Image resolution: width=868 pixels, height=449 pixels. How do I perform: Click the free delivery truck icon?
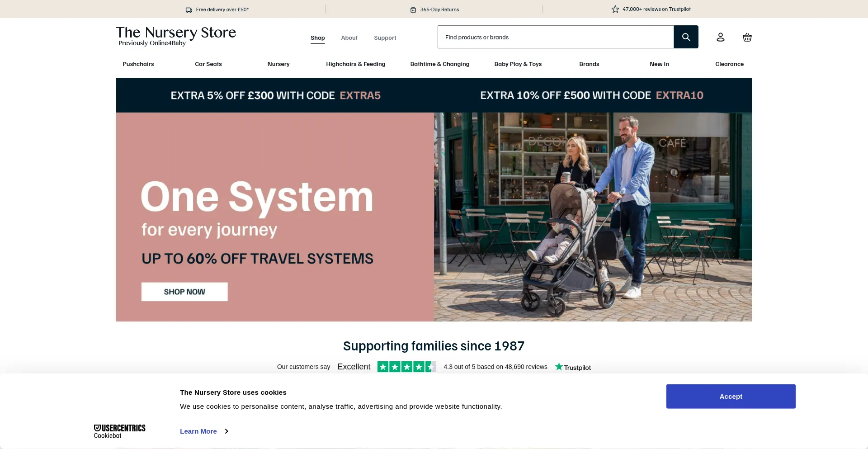pyautogui.click(x=189, y=9)
